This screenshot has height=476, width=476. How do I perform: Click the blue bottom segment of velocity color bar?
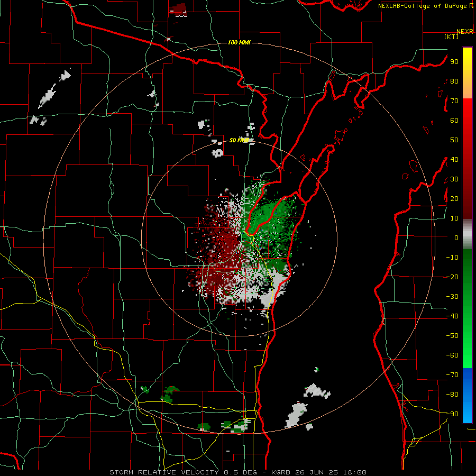pos(467,395)
